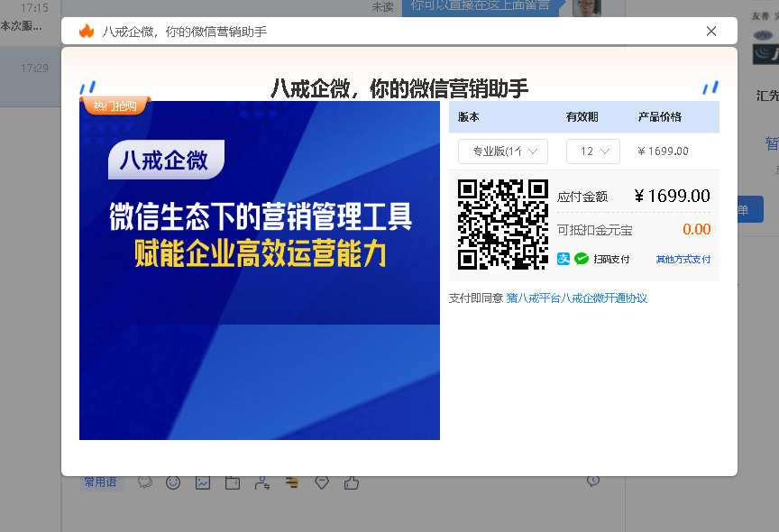Click the chat bubbles icon in toolbar
The width and height of the screenshot is (779, 532).
point(144,482)
